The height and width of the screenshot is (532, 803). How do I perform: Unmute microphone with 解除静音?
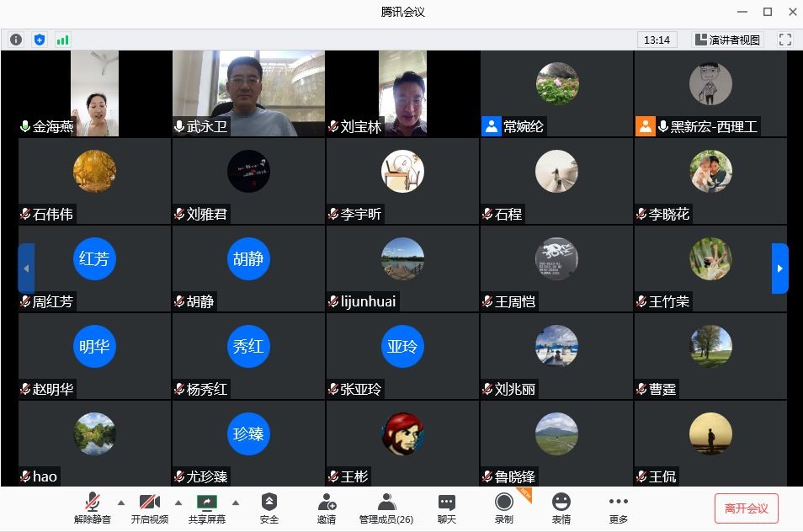[92, 508]
